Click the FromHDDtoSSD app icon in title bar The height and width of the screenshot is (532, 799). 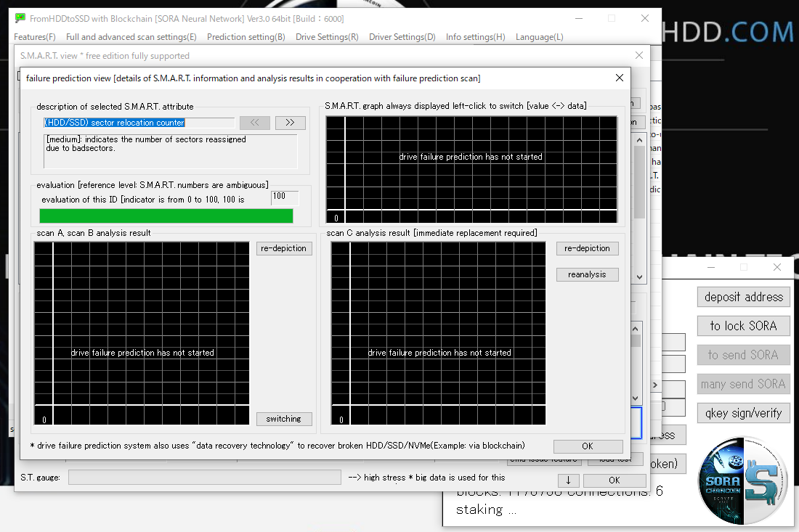(x=20, y=18)
